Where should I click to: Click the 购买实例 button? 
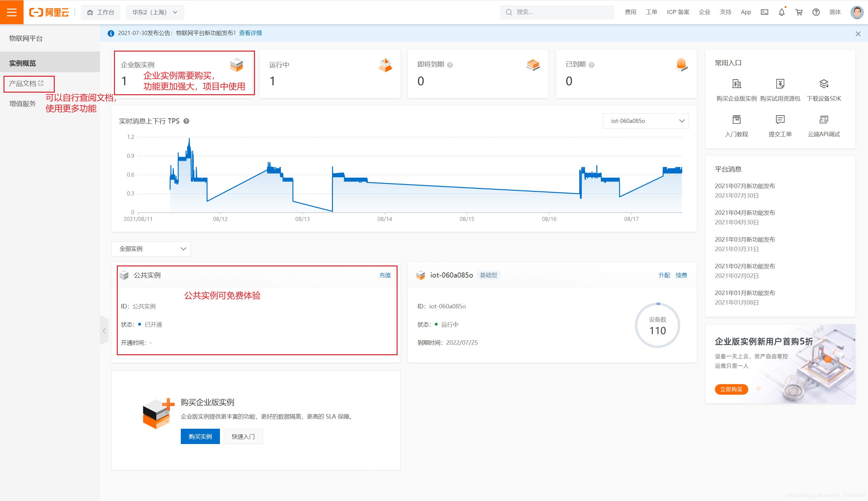coord(200,436)
